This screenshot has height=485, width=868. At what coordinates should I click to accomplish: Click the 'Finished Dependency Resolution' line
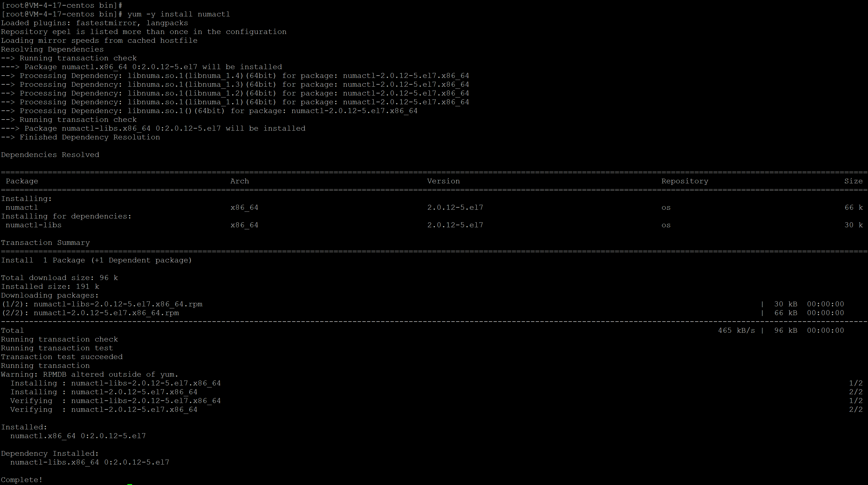[90, 137]
